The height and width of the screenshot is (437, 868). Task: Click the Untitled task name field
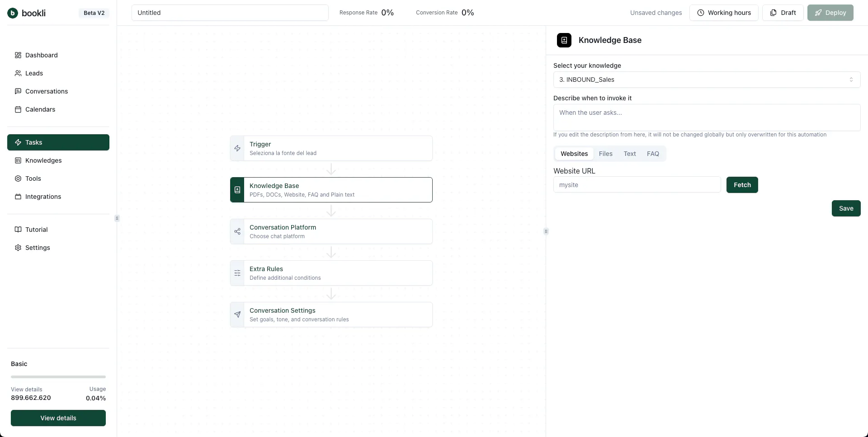tap(230, 13)
